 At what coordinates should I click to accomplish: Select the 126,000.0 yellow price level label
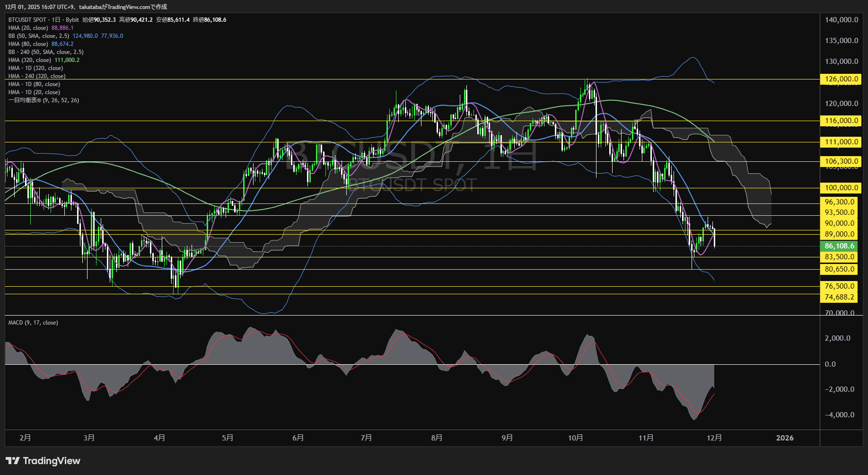pos(840,79)
